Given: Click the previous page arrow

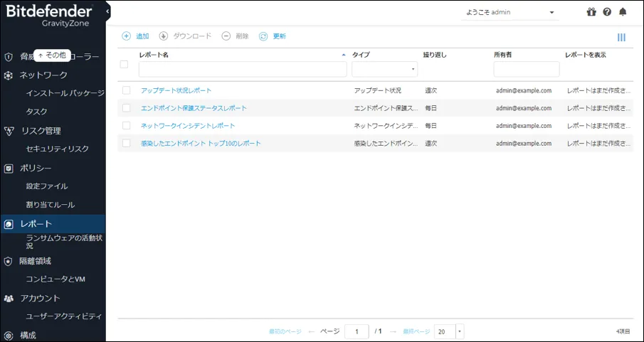Looking at the screenshot, I should click(x=311, y=331).
